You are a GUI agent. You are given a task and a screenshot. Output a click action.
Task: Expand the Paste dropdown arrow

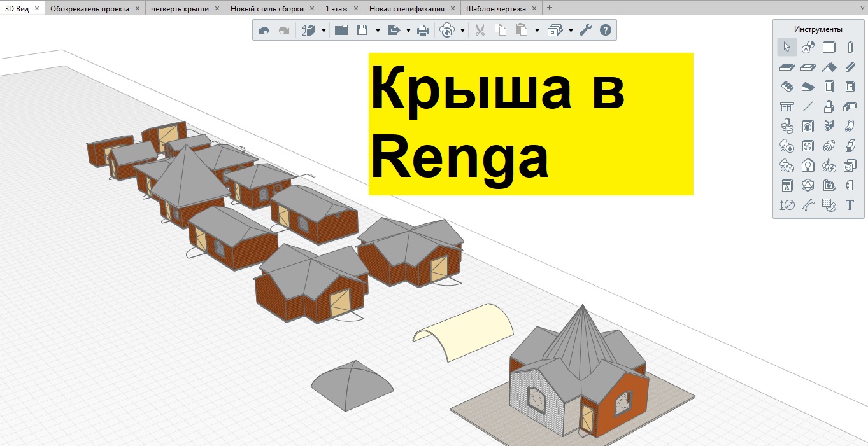[x=537, y=31]
